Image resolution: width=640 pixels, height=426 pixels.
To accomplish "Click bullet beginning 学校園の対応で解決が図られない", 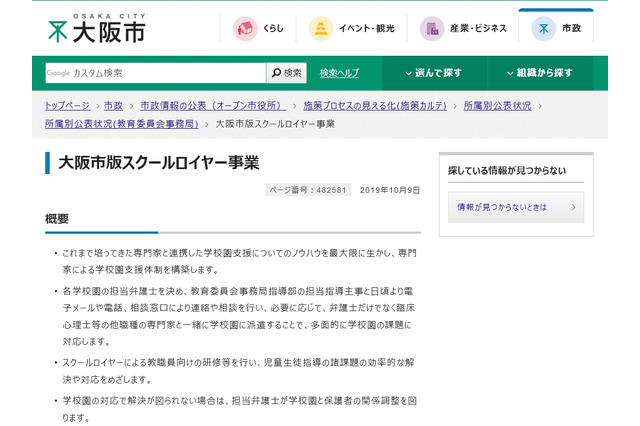I will [x=239, y=409].
